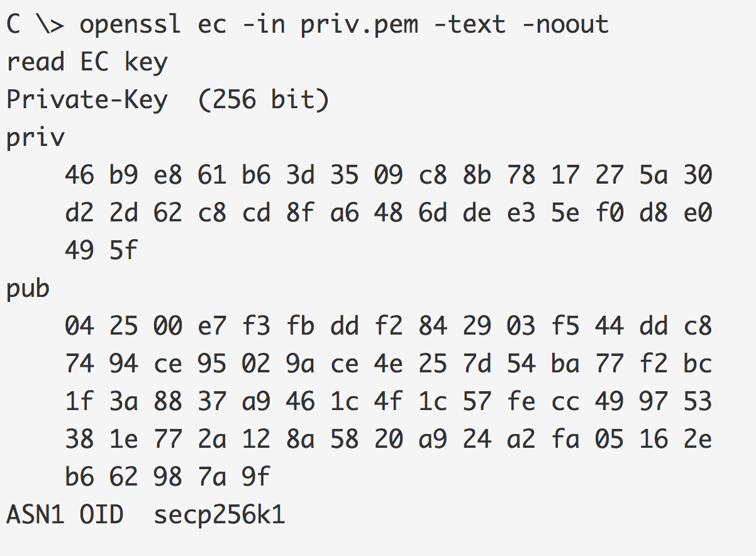
Task: Click first private key byte 46
Action: (x=79, y=175)
